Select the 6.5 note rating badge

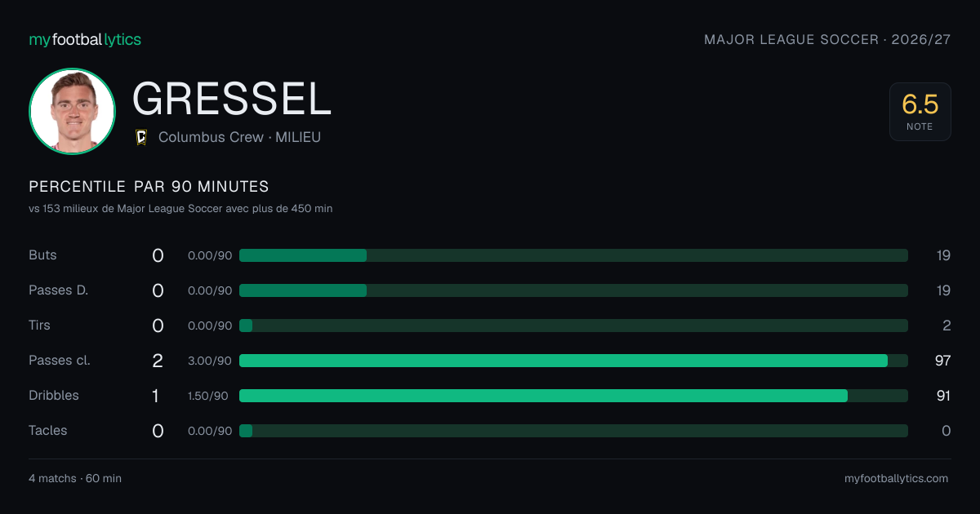[x=920, y=112]
